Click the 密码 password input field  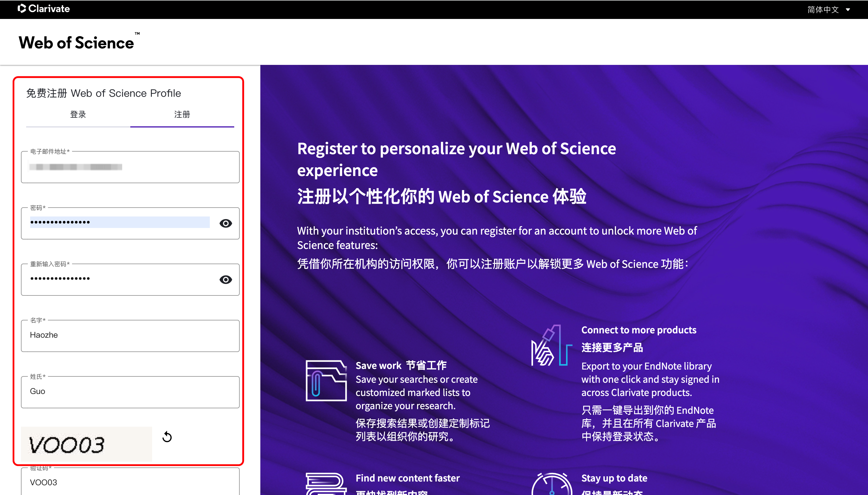pos(120,222)
